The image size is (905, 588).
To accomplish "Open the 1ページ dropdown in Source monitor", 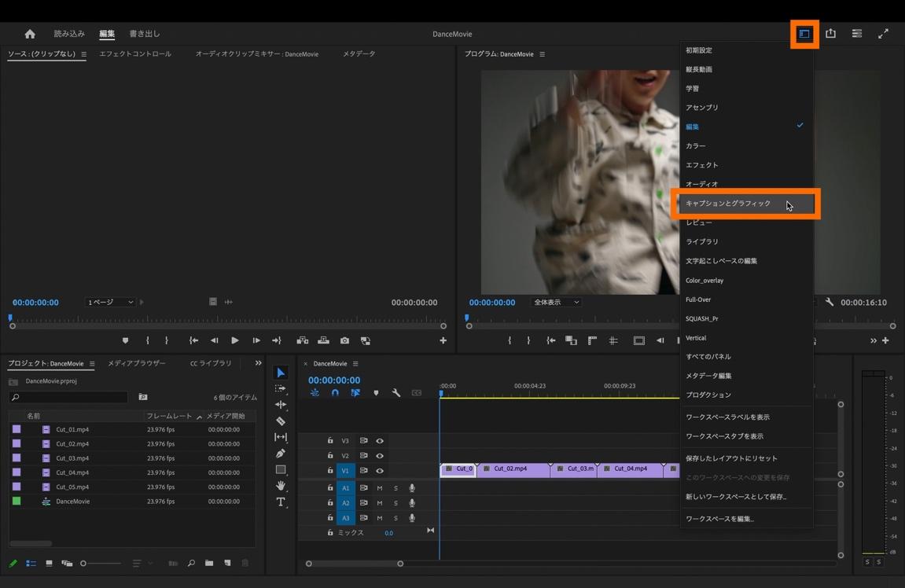I will coord(110,302).
